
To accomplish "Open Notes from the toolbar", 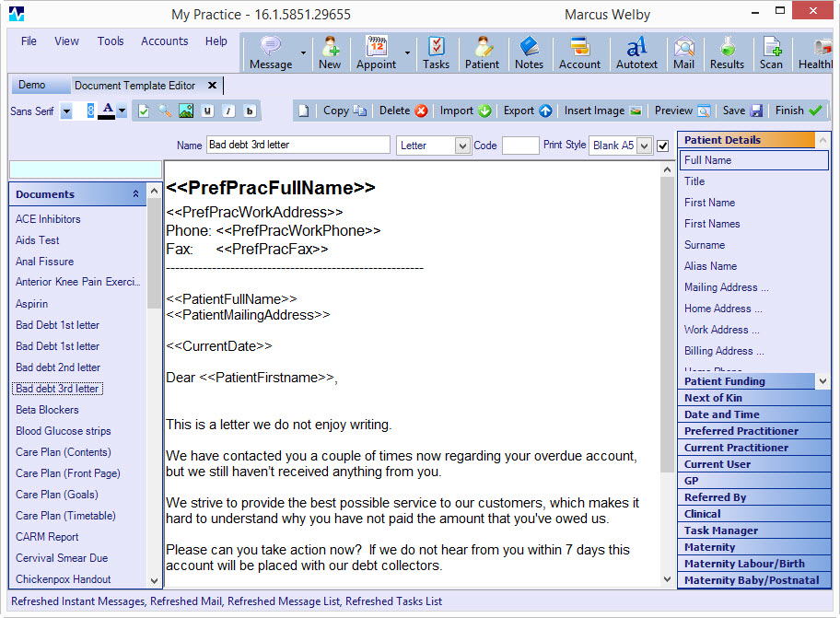I will point(529,52).
